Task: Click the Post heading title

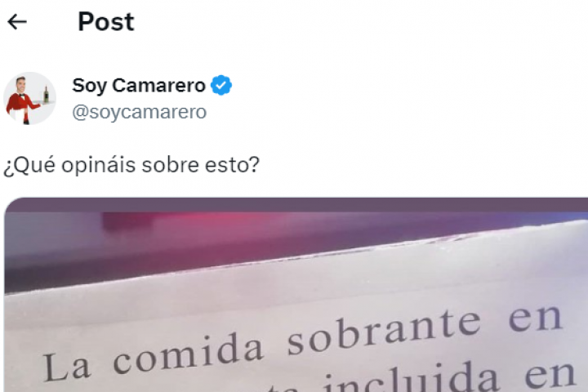Action: pos(106,22)
